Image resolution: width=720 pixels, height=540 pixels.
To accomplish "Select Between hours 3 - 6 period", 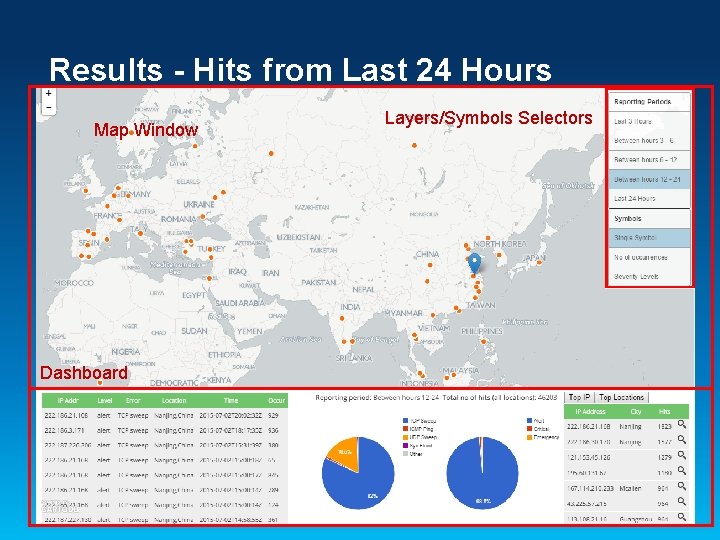I will tap(649, 141).
